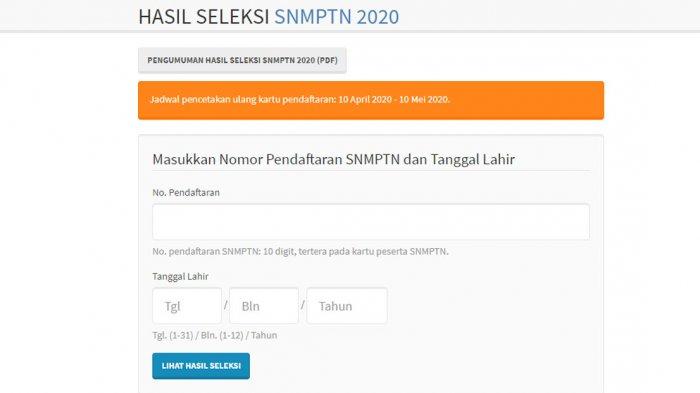Click the 10 Mei 2020 date in the banner

[x=424, y=99]
